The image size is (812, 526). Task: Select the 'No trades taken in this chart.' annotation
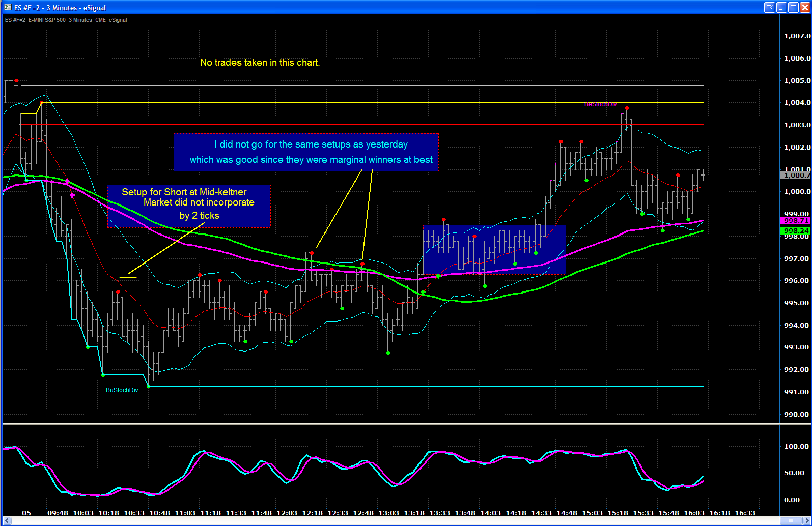(x=260, y=63)
